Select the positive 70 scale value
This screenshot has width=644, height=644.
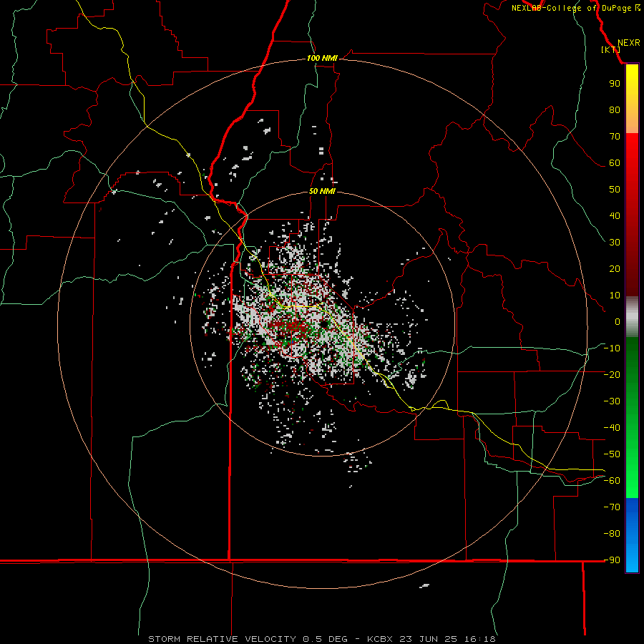615,137
